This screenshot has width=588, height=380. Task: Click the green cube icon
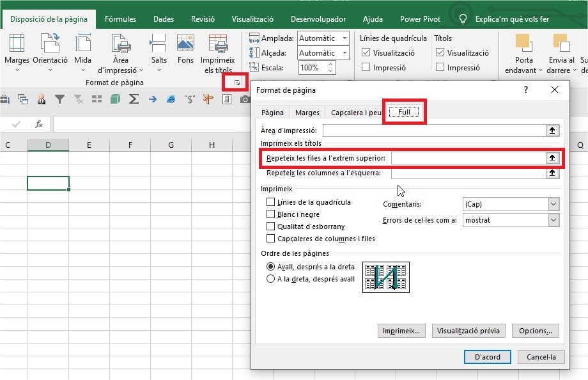pos(116,99)
